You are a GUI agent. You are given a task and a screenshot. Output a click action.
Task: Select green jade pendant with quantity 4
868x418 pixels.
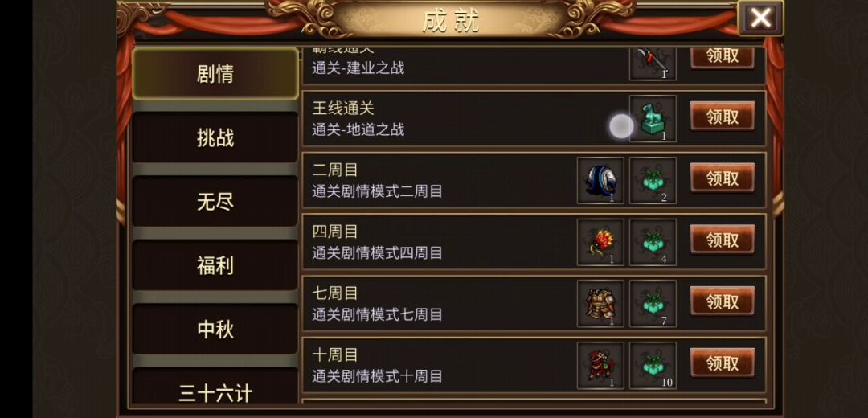pyautogui.click(x=653, y=242)
